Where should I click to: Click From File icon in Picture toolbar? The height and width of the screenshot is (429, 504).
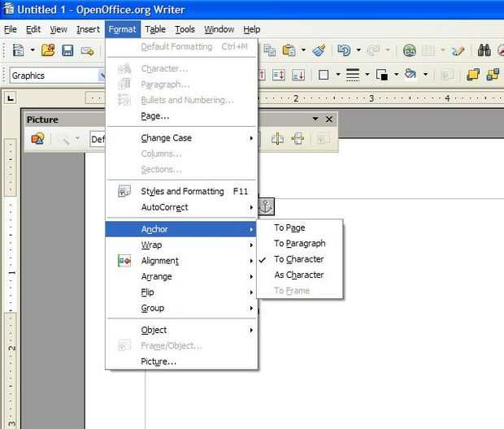(38, 139)
